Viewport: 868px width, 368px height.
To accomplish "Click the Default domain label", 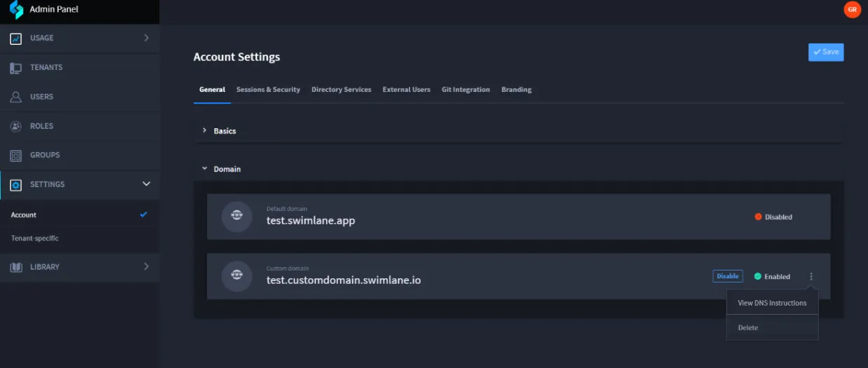I will (x=287, y=209).
